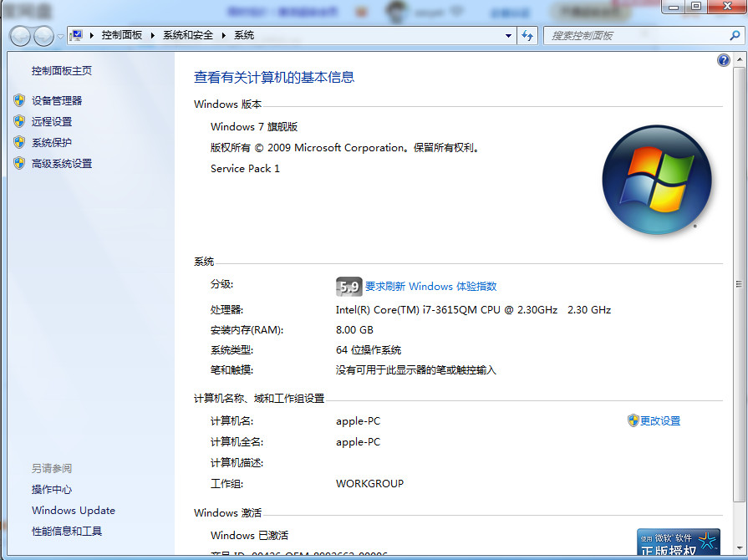Expand the chevron after 系统和安全
The width and height of the screenshot is (748, 560).
(x=223, y=35)
